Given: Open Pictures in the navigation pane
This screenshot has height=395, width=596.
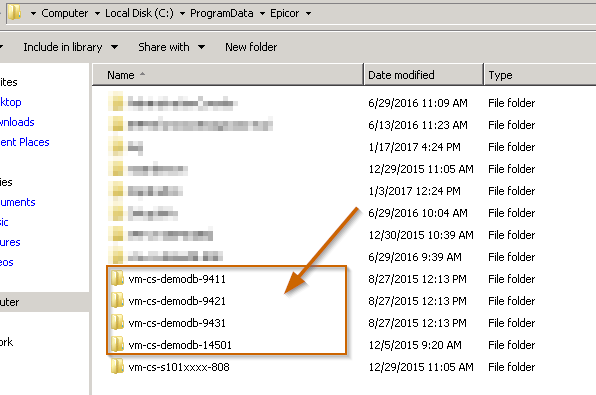Looking at the screenshot, I should click(10, 243).
